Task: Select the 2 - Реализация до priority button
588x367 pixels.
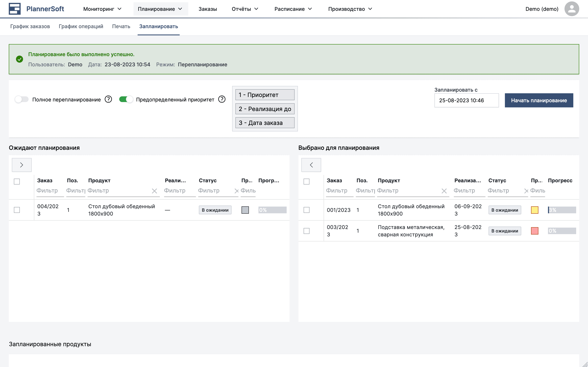Action: coord(265,109)
